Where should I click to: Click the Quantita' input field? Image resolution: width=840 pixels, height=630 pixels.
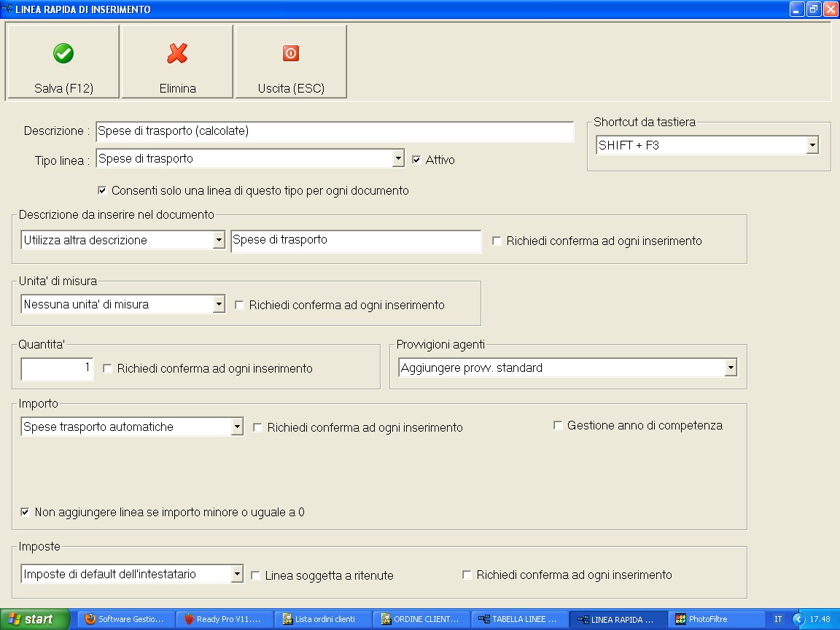tap(58, 368)
